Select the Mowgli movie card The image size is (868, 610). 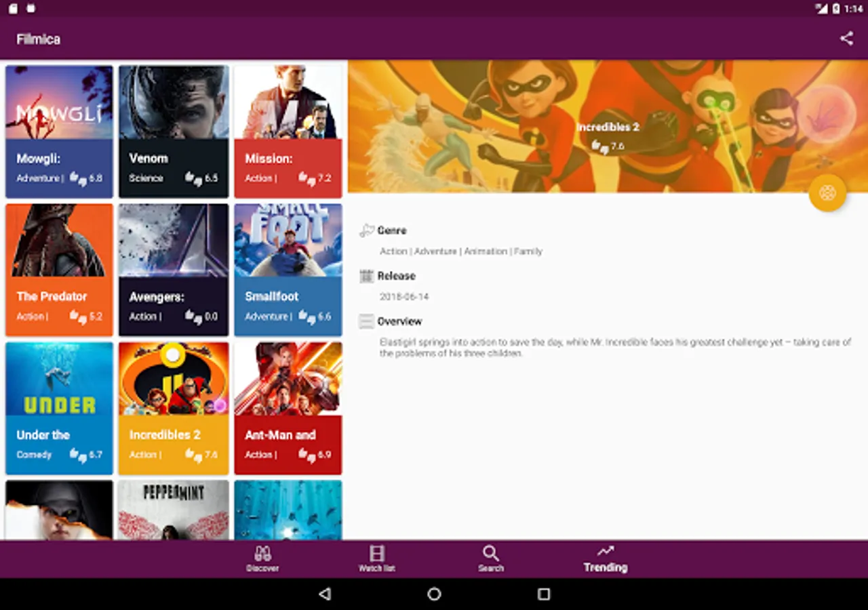[60, 131]
